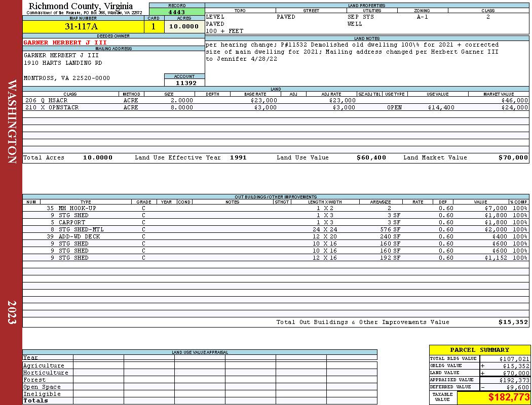
Task: Click the map number 31-117A field
Action: (x=83, y=26)
